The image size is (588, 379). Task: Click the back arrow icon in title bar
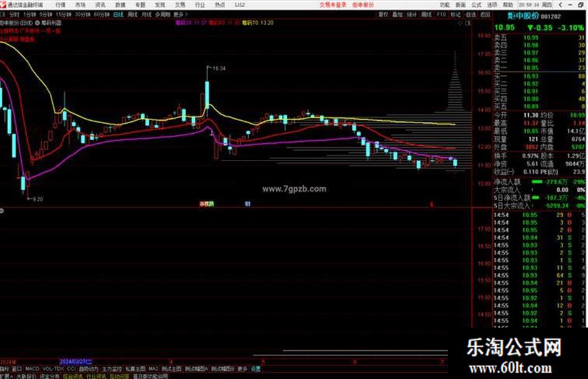tap(560, 5)
